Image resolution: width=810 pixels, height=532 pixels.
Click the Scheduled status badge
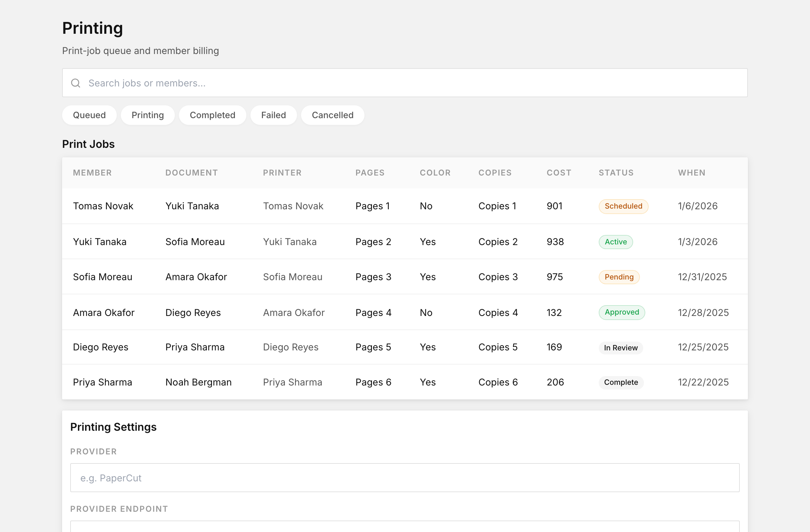pyautogui.click(x=623, y=206)
